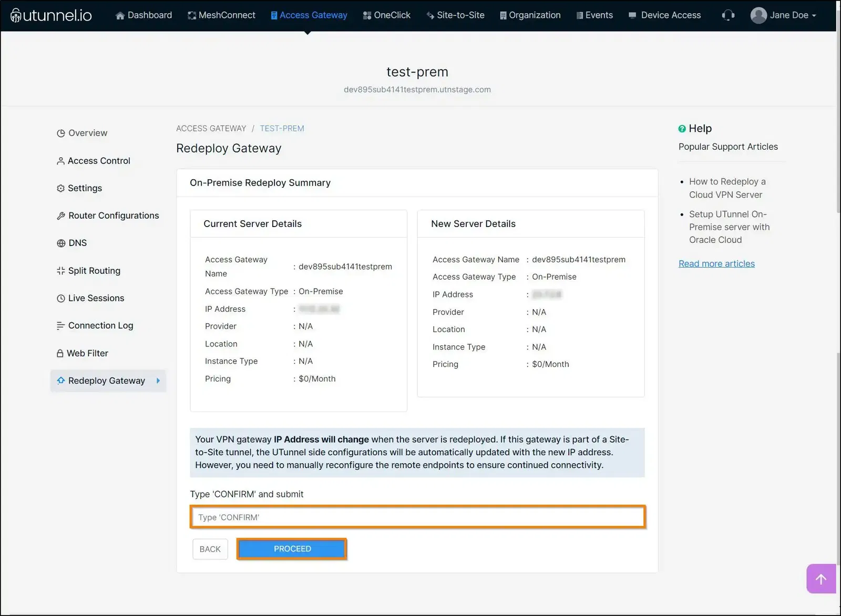
Task: Click the Current Server Details heading
Action: point(252,224)
